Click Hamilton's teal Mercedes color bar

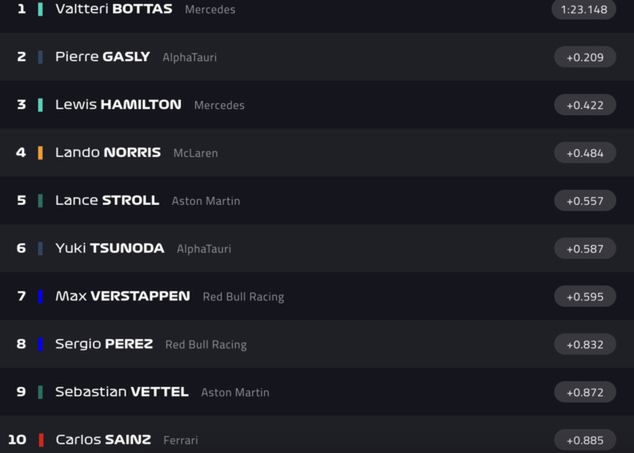click(40, 105)
